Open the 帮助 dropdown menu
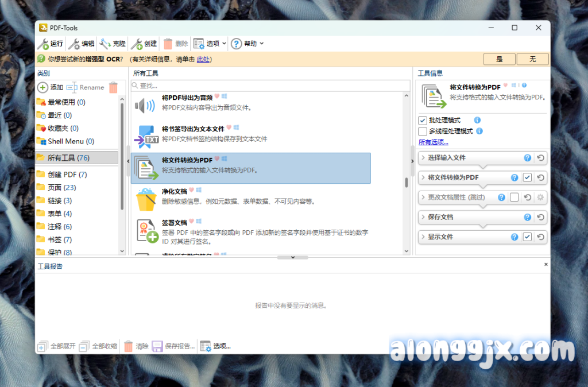The width and height of the screenshot is (588, 387). click(x=247, y=44)
